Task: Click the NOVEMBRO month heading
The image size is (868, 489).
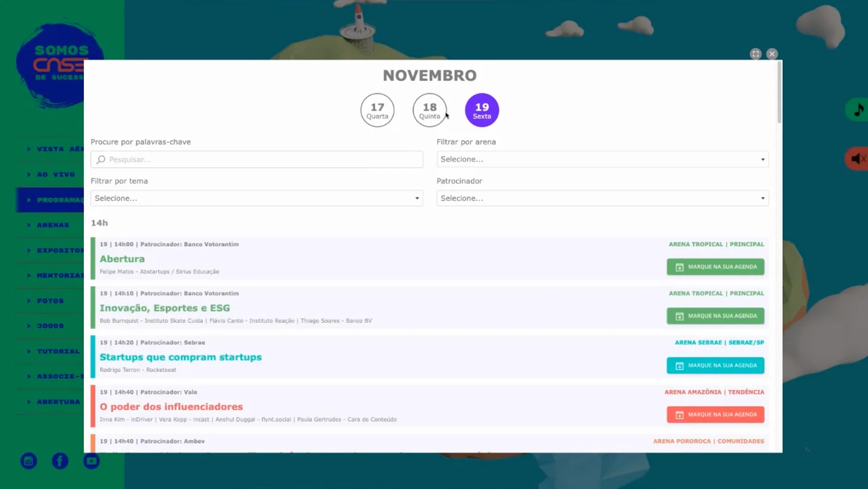Action: 430,76
